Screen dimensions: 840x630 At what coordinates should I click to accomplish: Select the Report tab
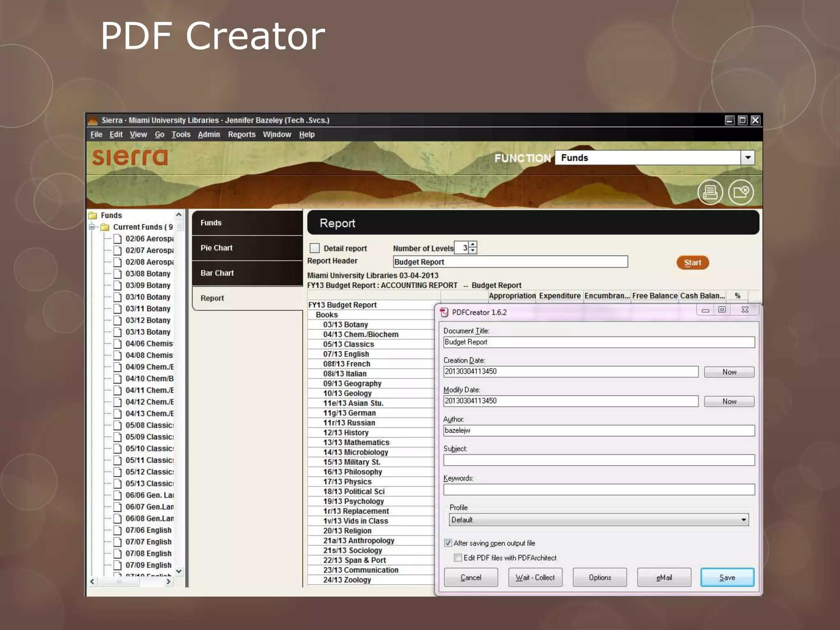coord(247,298)
